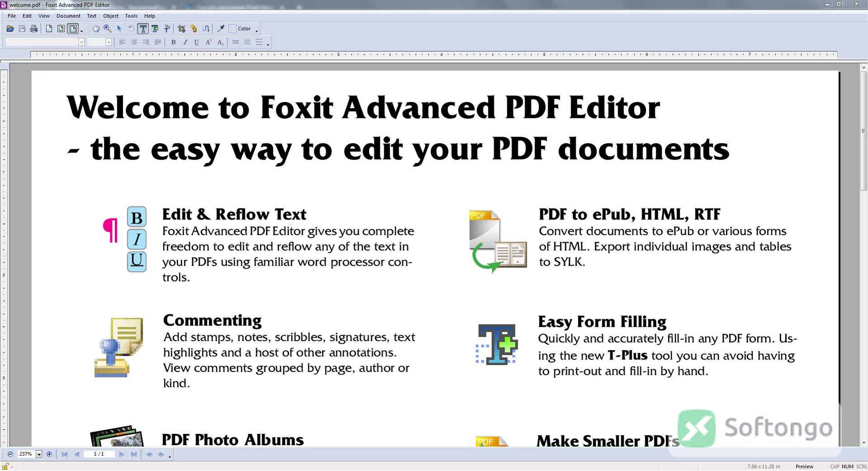Select the Zoom magnifier tool
Image resolution: width=868 pixels, height=471 pixels.
click(108, 29)
